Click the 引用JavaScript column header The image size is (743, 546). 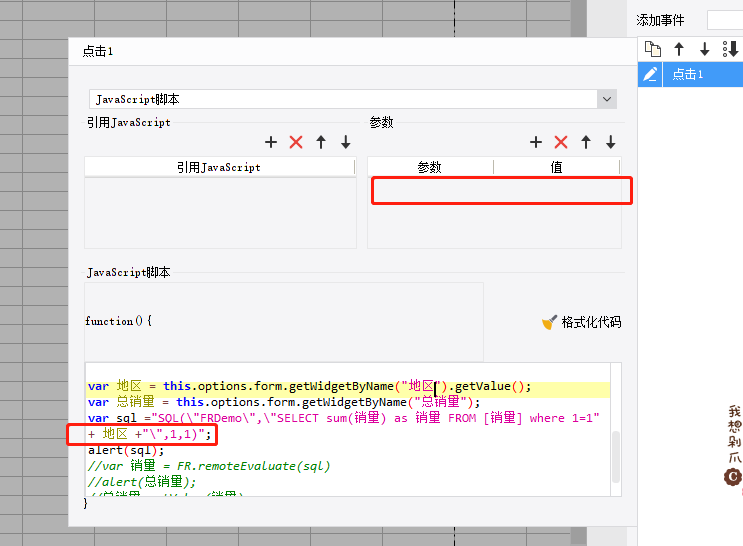tap(219, 167)
